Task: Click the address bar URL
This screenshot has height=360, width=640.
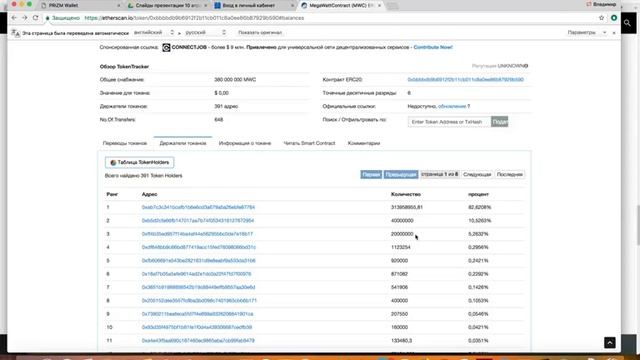Action: coord(194,18)
